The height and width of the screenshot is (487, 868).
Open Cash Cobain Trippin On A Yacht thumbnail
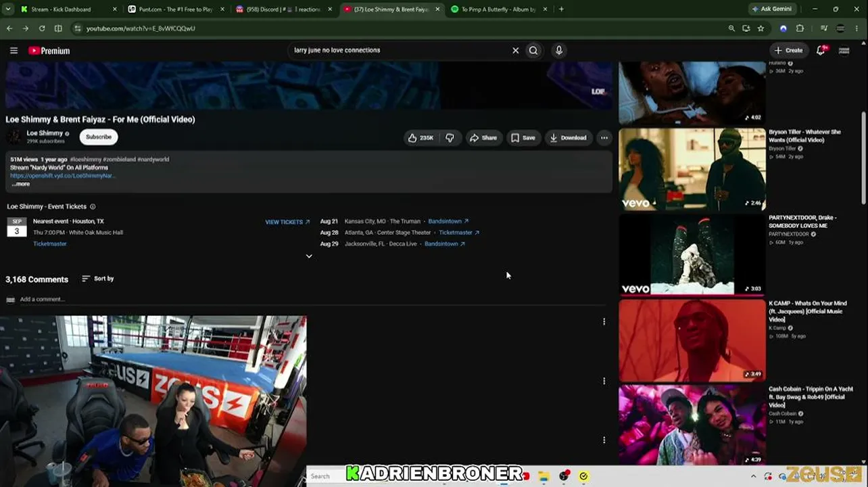pos(692,425)
